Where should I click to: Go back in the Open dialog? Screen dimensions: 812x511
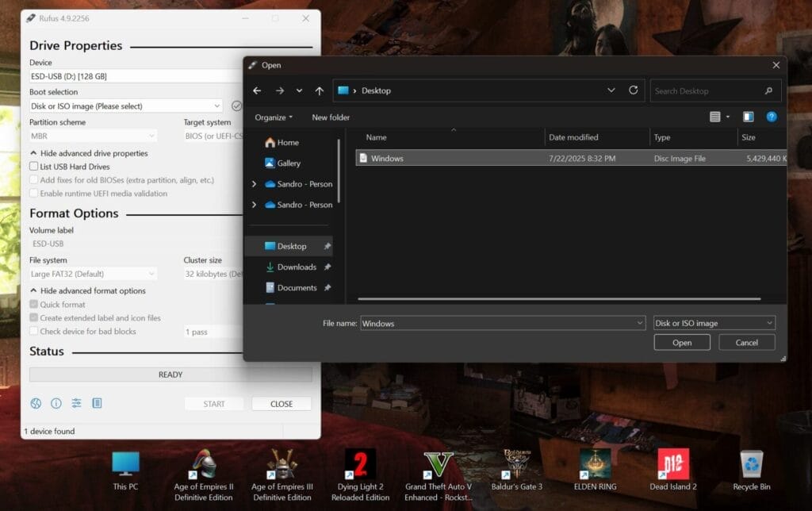(x=257, y=90)
